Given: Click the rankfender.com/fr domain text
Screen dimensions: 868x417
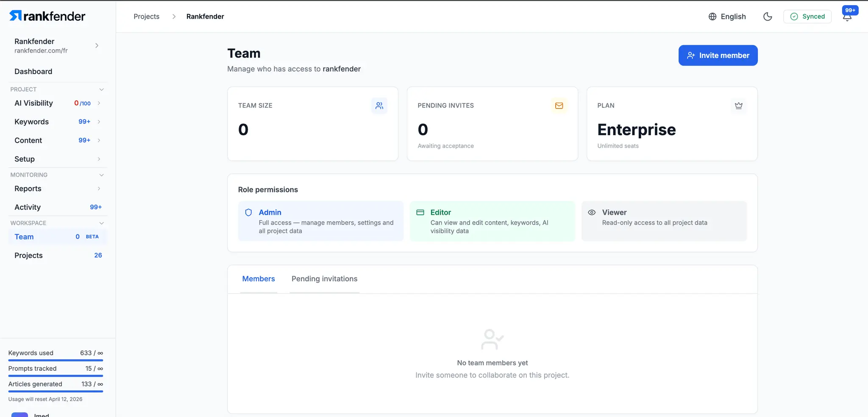Looking at the screenshot, I should [x=41, y=51].
